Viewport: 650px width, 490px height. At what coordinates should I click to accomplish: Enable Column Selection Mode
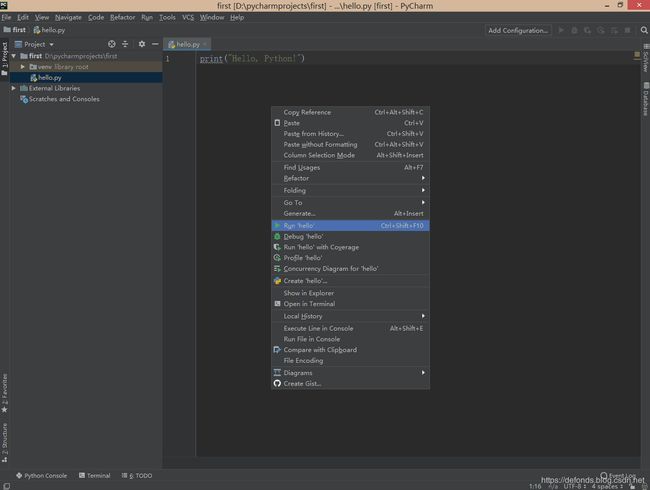point(350,155)
